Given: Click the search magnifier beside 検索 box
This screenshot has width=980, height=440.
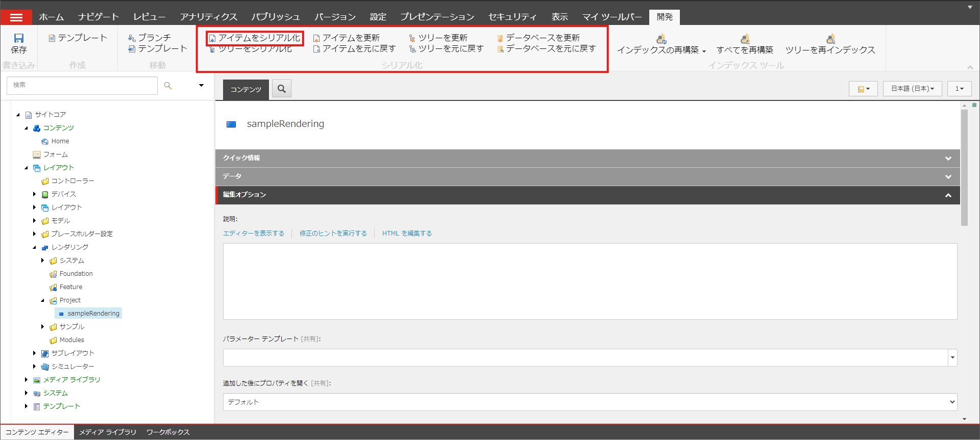Looking at the screenshot, I should coord(168,86).
